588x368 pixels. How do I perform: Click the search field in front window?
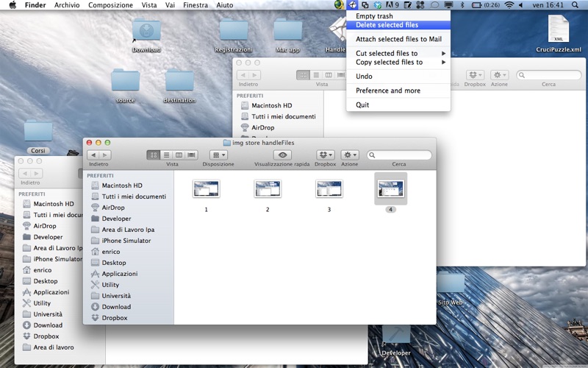399,155
